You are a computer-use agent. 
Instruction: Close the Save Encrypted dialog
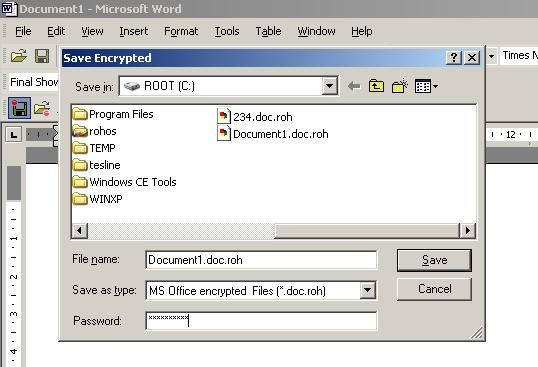(472, 57)
